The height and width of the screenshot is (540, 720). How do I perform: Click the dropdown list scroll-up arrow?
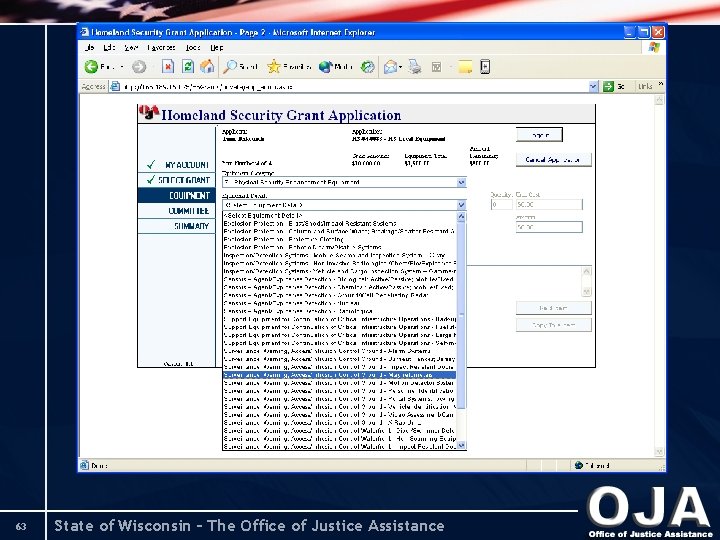(461, 216)
